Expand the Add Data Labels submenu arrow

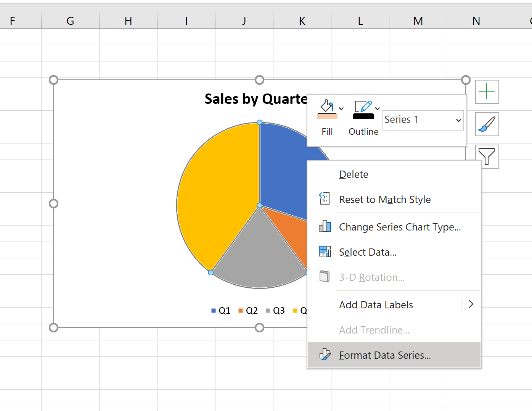(x=471, y=304)
